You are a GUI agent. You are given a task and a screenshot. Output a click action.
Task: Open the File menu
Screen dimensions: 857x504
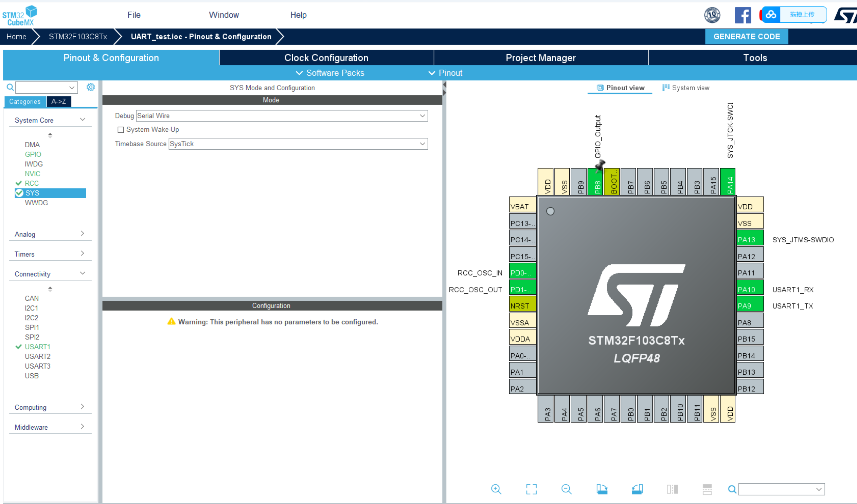pos(133,15)
